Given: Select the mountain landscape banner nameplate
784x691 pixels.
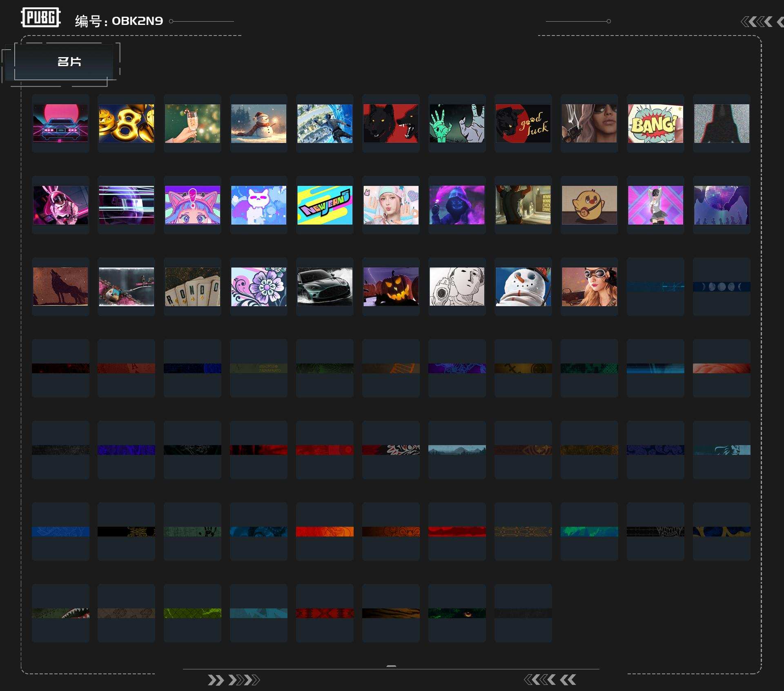Looking at the screenshot, I should point(457,450).
